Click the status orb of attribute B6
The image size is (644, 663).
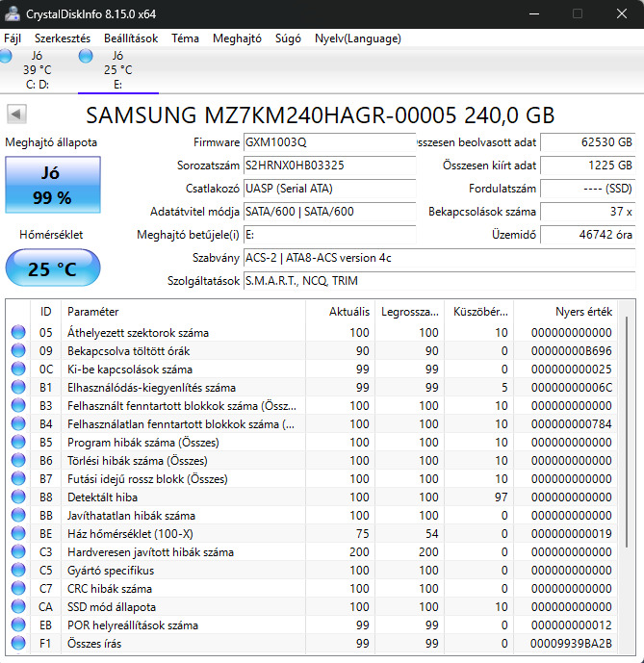pos(18,460)
